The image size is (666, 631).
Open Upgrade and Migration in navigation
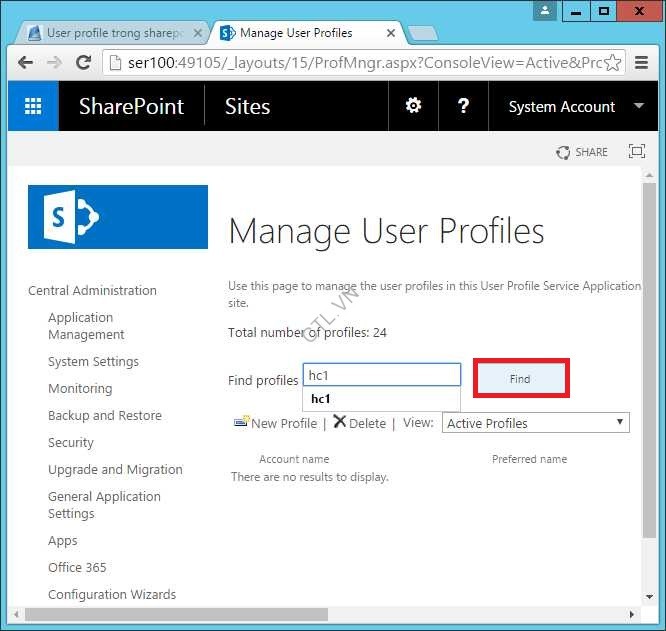tap(115, 470)
